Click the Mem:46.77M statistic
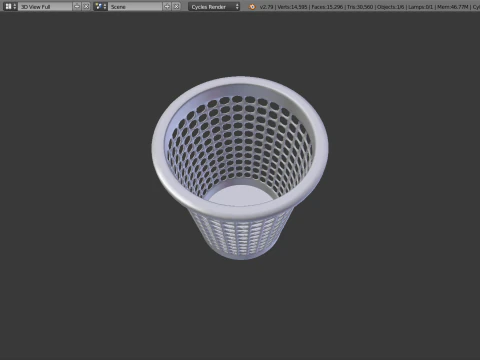480x360 pixels. pos(453,7)
